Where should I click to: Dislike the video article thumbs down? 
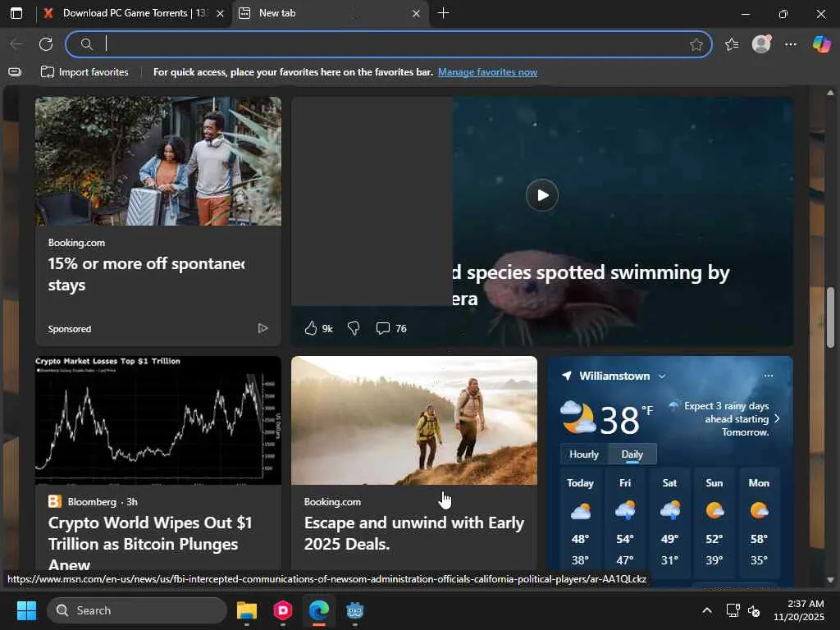[354, 328]
